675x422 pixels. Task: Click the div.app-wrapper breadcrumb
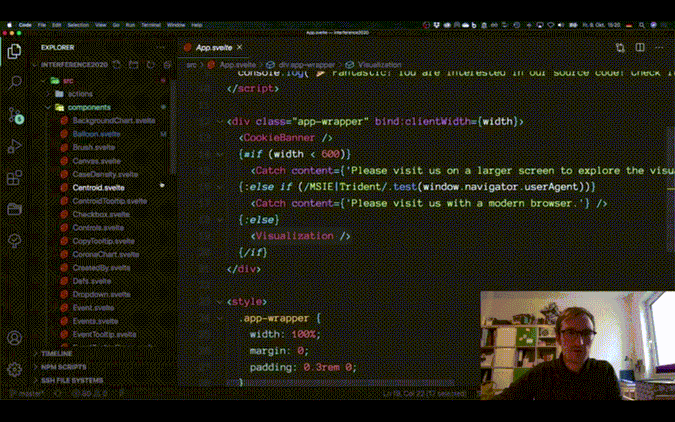click(x=301, y=65)
